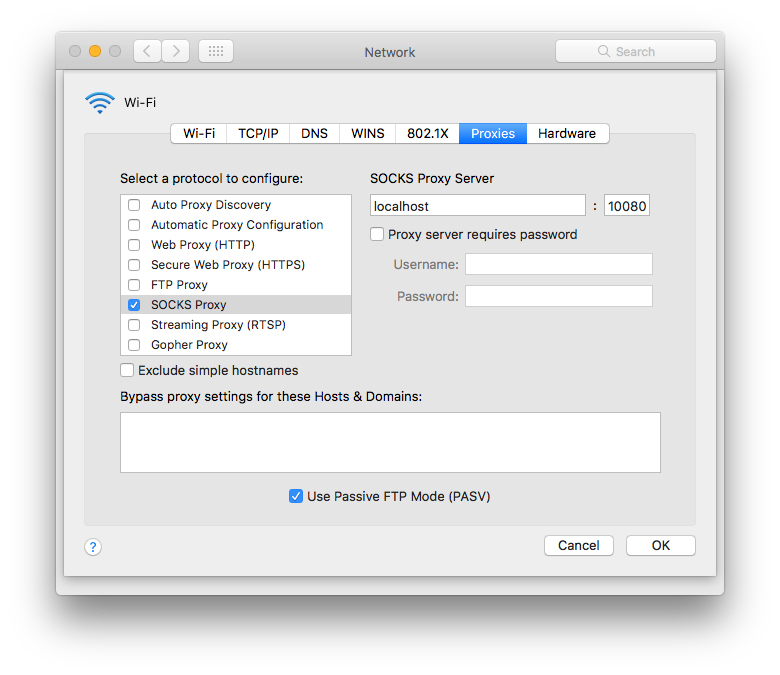
Task: Click the Wi-Fi signal icon
Action: pyautogui.click(x=100, y=103)
